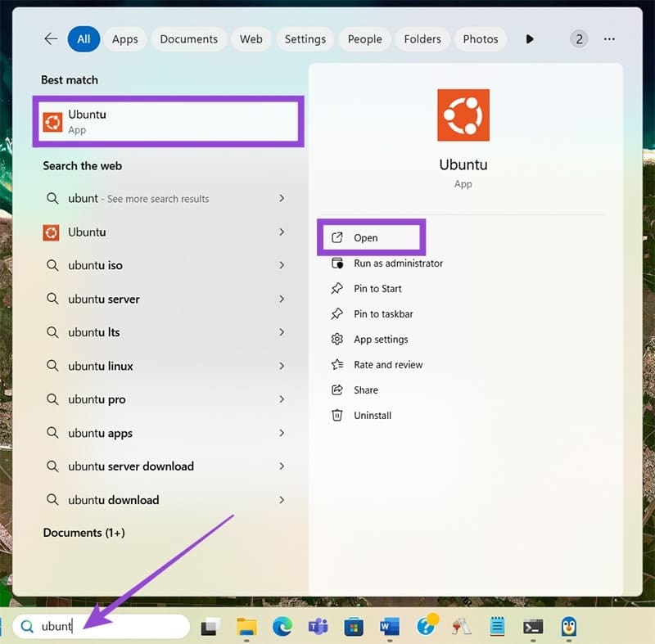The height and width of the screenshot is (644, 655).
Task: Open the Linux penguin taskbar icon
Action: pyautogui.click(x=568, y=627)
